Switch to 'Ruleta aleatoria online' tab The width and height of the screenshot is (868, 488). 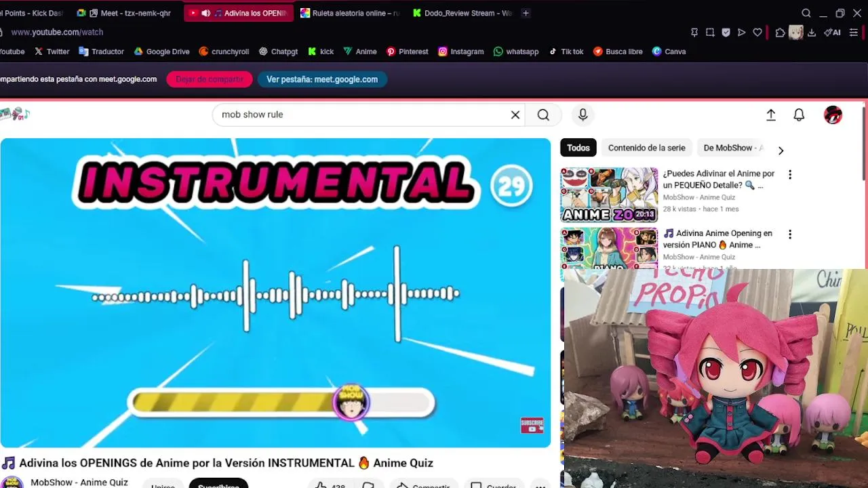(x=349, y=13)
